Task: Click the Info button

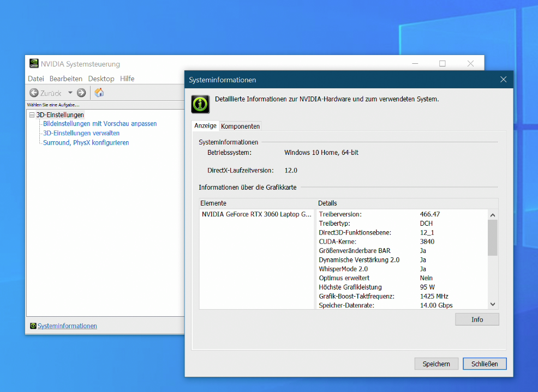Action: click(477, 319)
